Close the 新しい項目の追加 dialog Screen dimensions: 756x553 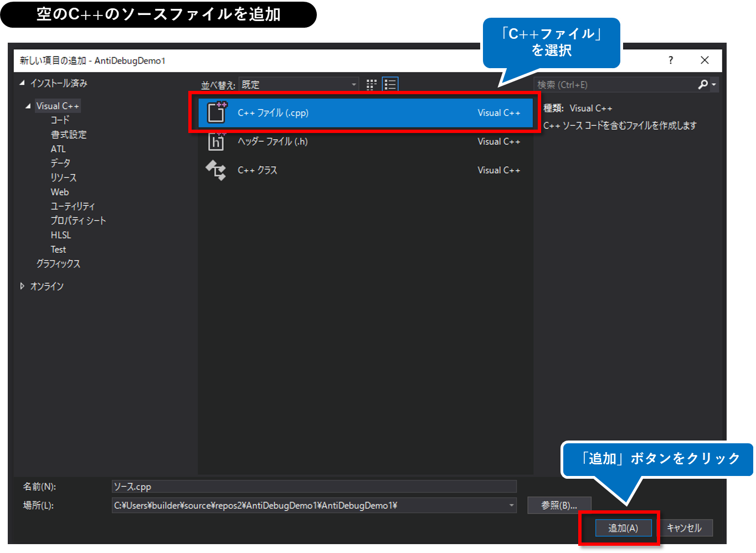coord(704,60)
